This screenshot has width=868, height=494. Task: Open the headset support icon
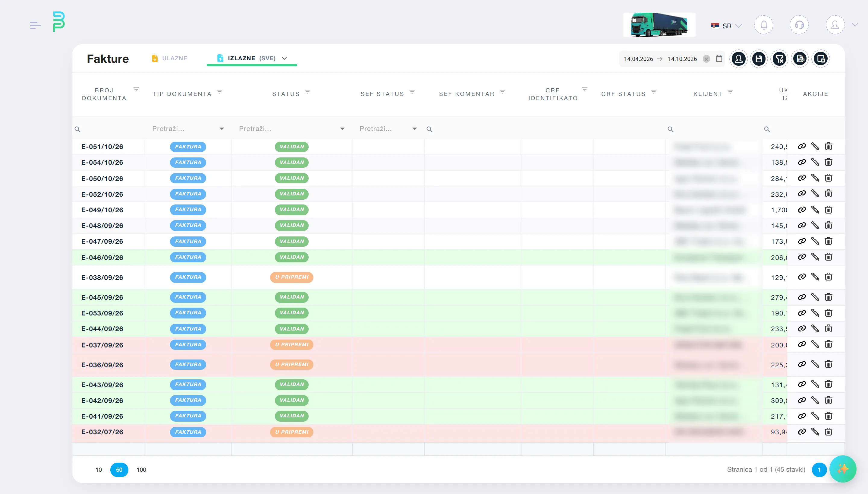pos(799,25)
